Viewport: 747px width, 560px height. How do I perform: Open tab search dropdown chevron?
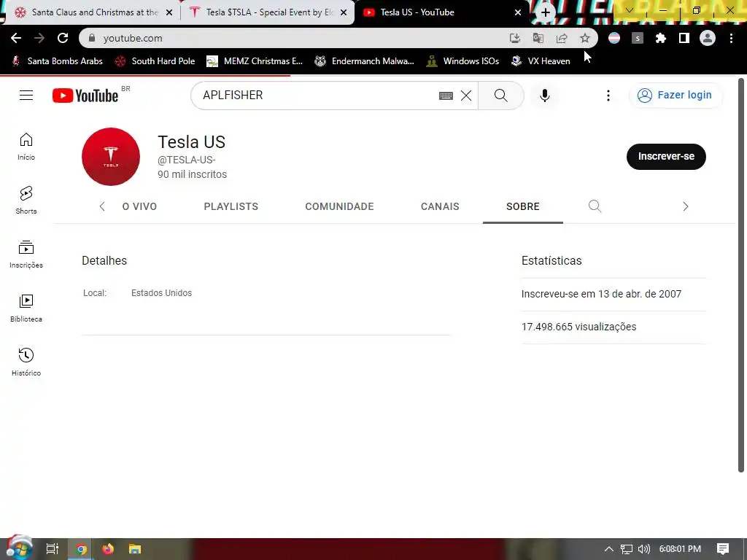point(630,10)
